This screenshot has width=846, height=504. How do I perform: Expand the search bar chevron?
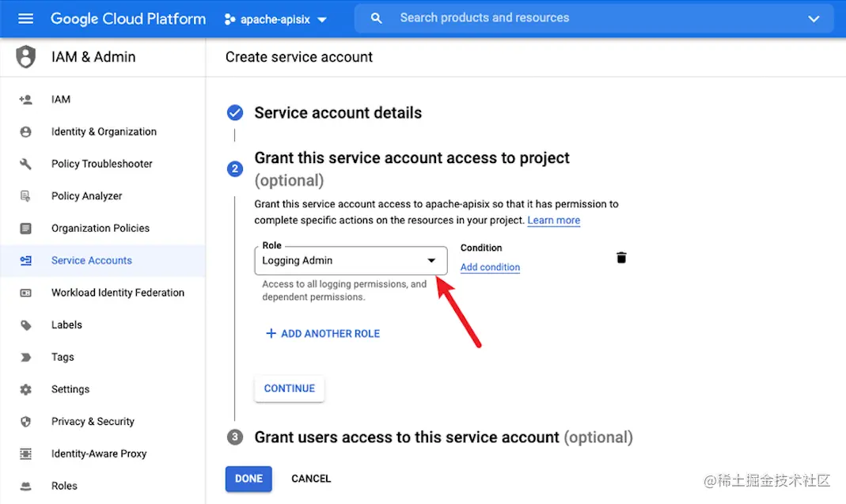pos(814,19)
